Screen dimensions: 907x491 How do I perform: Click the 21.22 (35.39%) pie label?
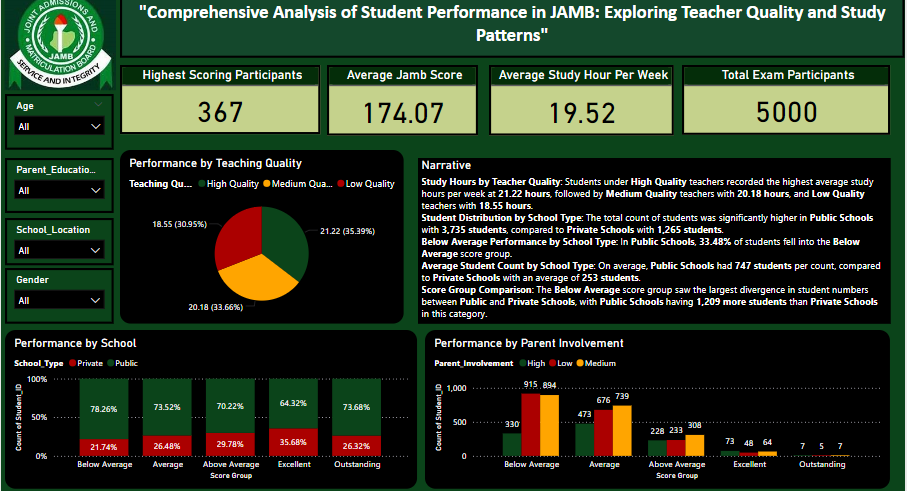(x=348, y=231)
